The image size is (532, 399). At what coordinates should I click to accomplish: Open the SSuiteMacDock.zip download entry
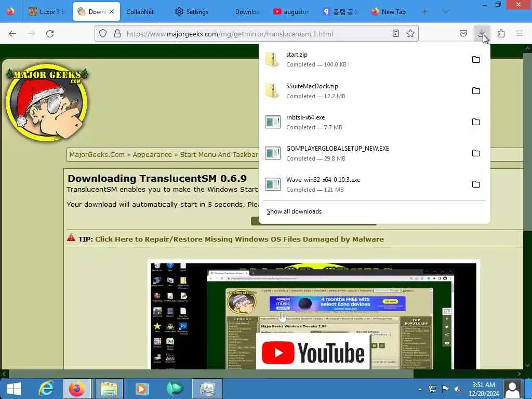tap(364, 91)
